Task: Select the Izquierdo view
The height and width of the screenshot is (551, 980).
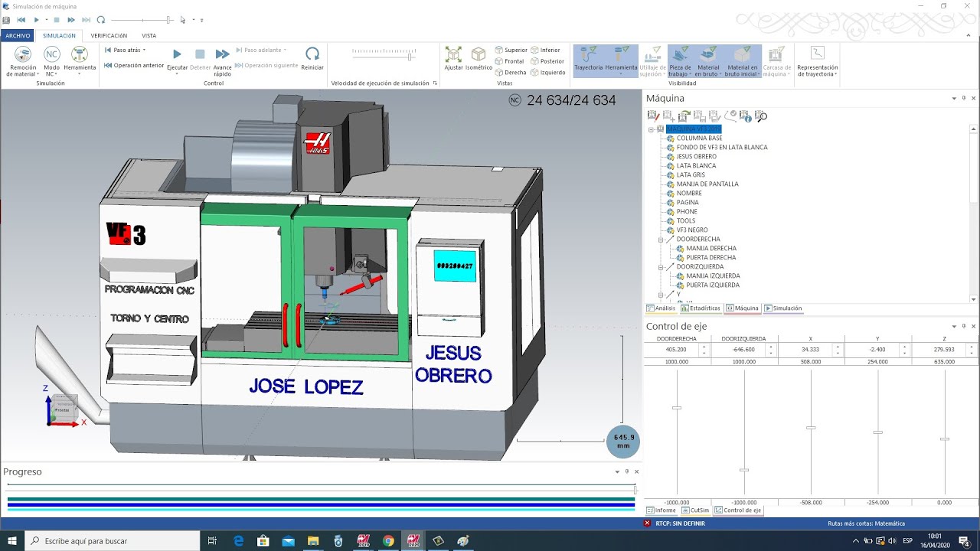Action: point(547,73)
